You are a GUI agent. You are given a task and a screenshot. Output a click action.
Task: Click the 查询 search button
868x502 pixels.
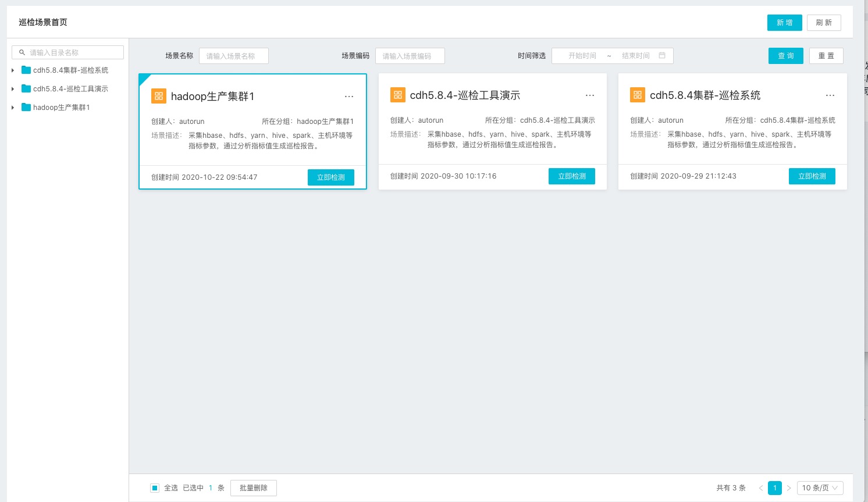point(786,56)
